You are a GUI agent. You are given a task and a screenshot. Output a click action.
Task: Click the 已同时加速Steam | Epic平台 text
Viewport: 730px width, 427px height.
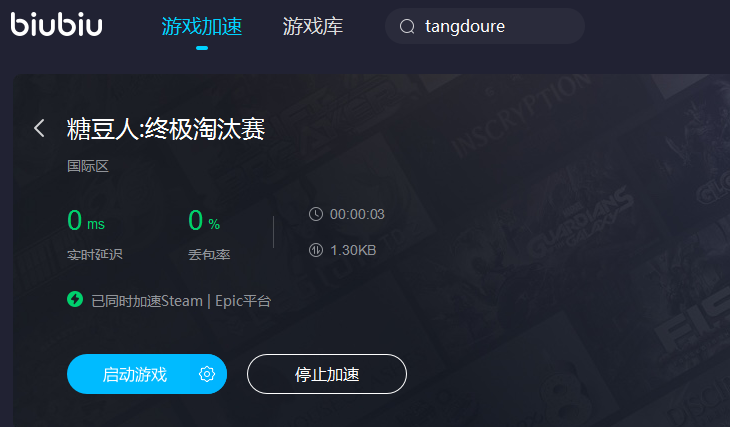coord(181,301)
